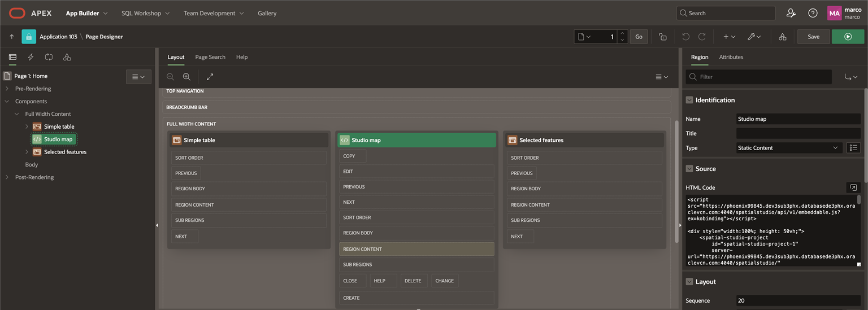Screen dimensions: 868x310
Task: Open the Shared Components icon in the toolbar
Action: coord(782,37)
